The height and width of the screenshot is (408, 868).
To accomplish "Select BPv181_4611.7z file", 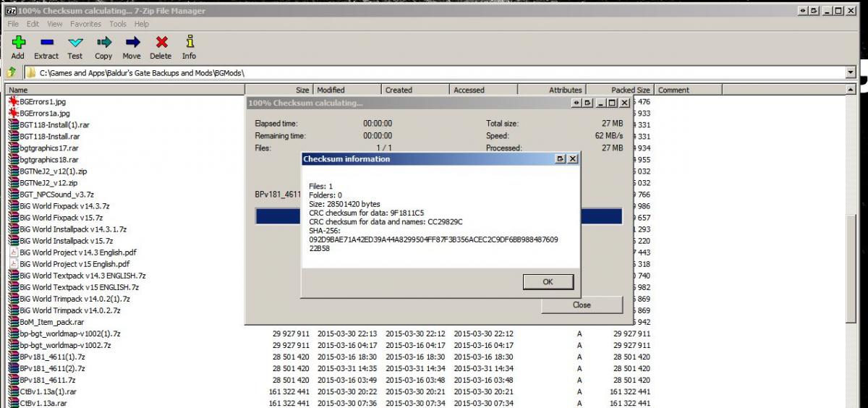I will [47, 380].
